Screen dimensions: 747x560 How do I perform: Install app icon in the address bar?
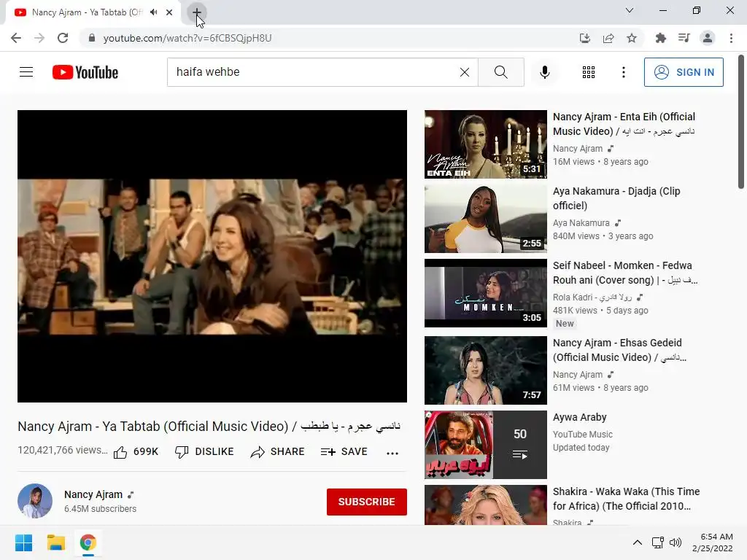click(584, 38)
